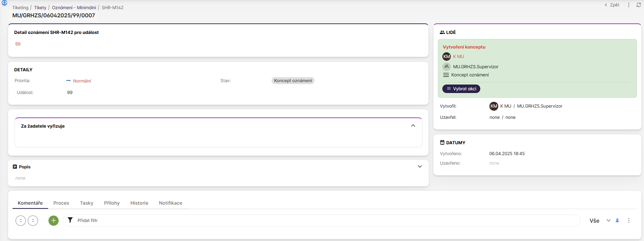The image size is (644, 241).
Task: Open the three-dot menu beside Zpět
Action: pyautogui.click(x=629, y=5)
